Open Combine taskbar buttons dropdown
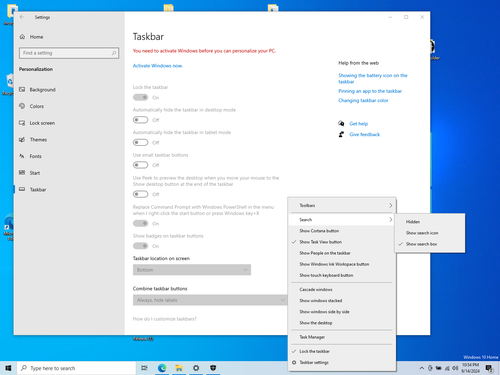This screenshot has width=500, height=375. pos(210,300)
